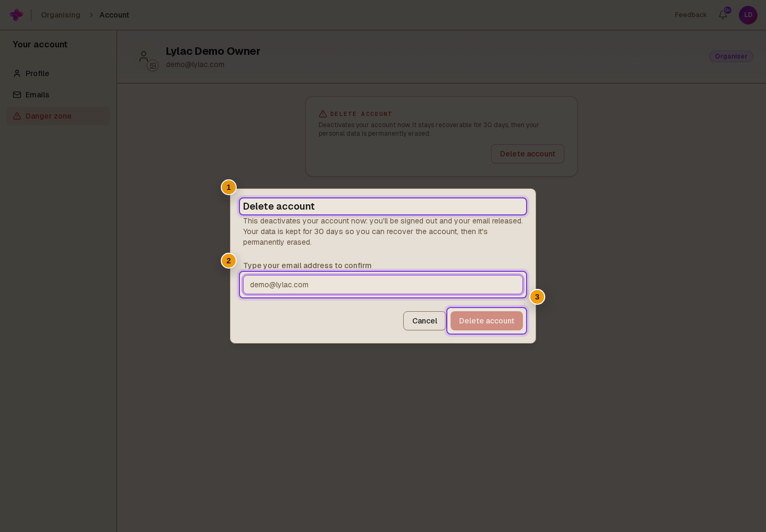Screen dimensions: 766x532
Task: Click the dialog title "Delete account"
Action: tap(279, 206)
